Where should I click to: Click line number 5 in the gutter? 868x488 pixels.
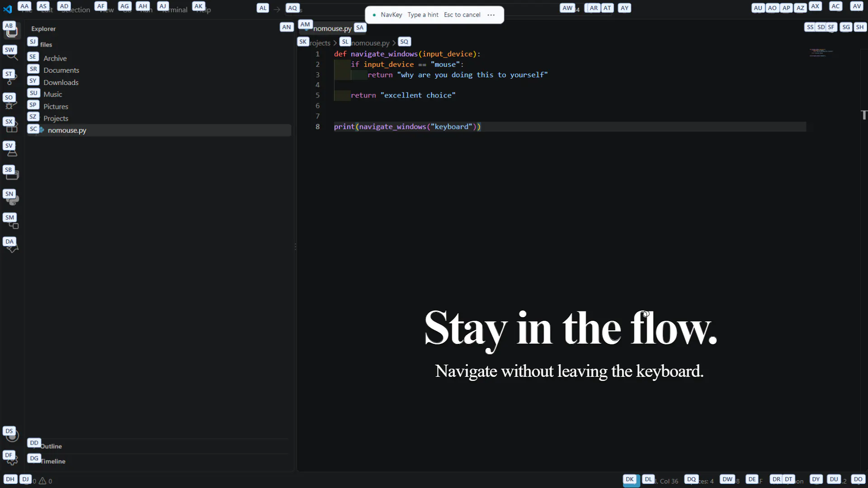click(317, 95)
